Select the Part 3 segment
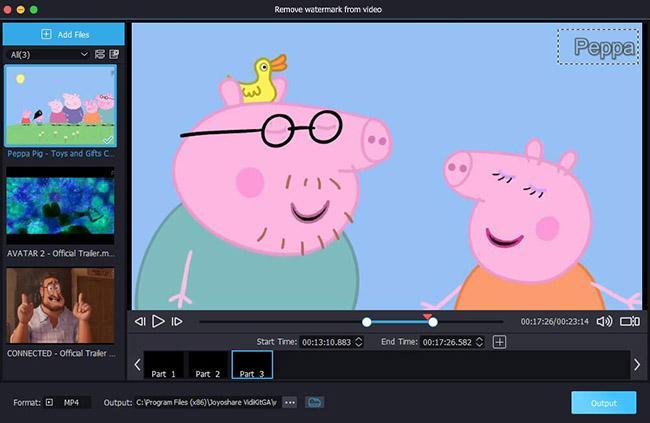The height and width of the screenshot is (423, 650). [x=252, y=365]
